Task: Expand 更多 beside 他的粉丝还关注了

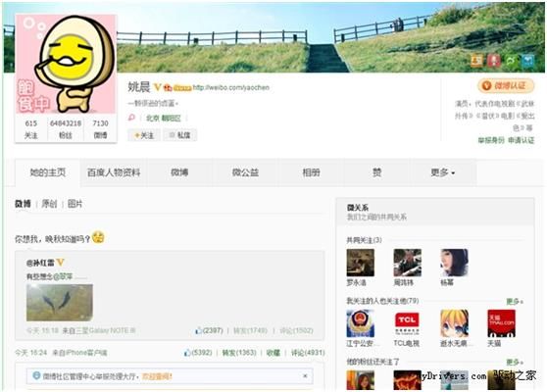Action: tap(515, 362)
